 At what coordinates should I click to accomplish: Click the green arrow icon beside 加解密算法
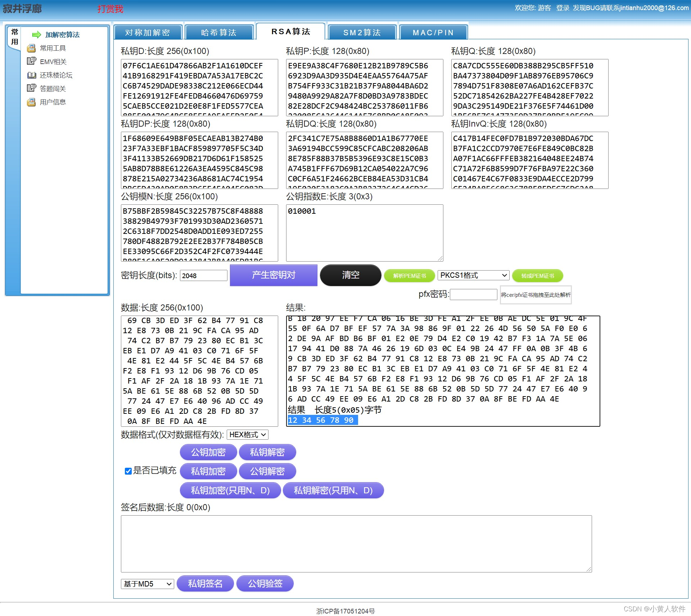click(x=37, y=35)
